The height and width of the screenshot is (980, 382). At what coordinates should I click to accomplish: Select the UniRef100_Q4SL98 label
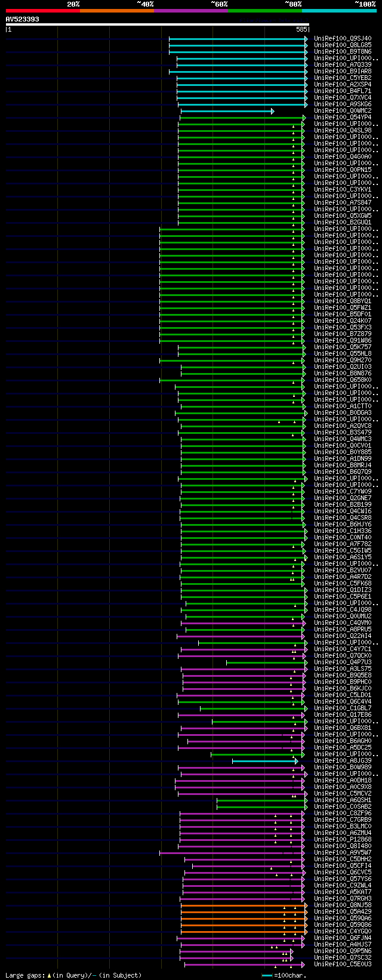tap(343, 130)
